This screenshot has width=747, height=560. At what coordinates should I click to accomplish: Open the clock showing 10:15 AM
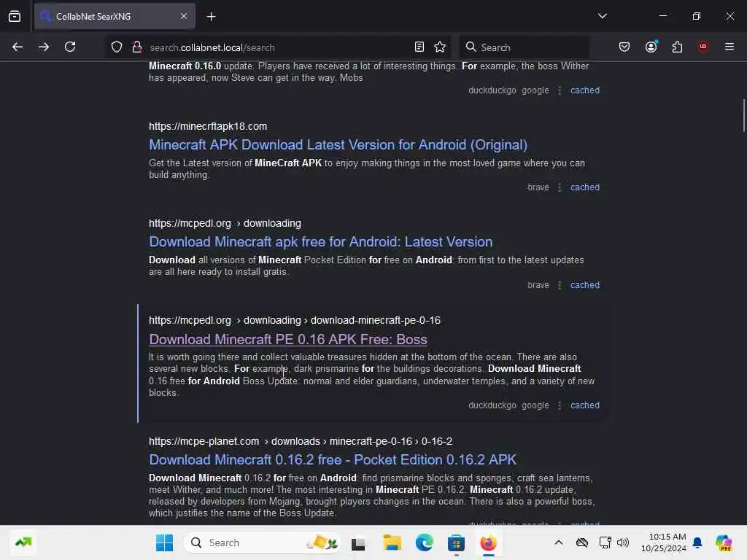tap(664, 542)
